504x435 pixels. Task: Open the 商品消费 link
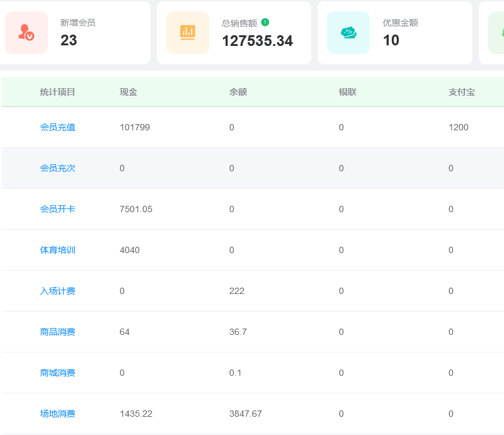(x=57, y=332)
